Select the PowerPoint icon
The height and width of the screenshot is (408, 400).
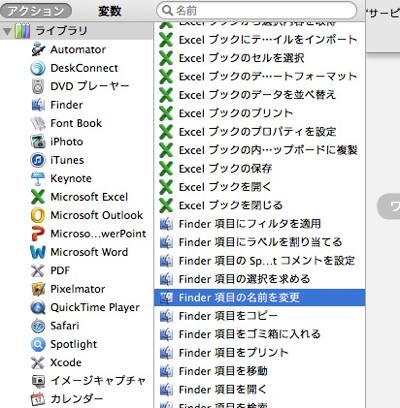pos(38,234)
